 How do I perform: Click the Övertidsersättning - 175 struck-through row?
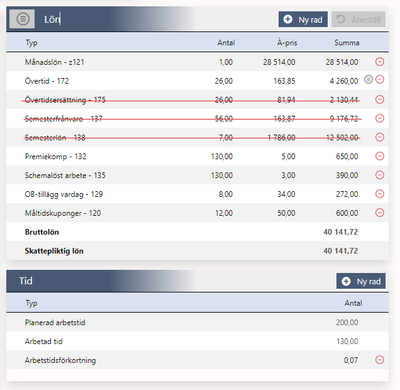click(197, 100)
